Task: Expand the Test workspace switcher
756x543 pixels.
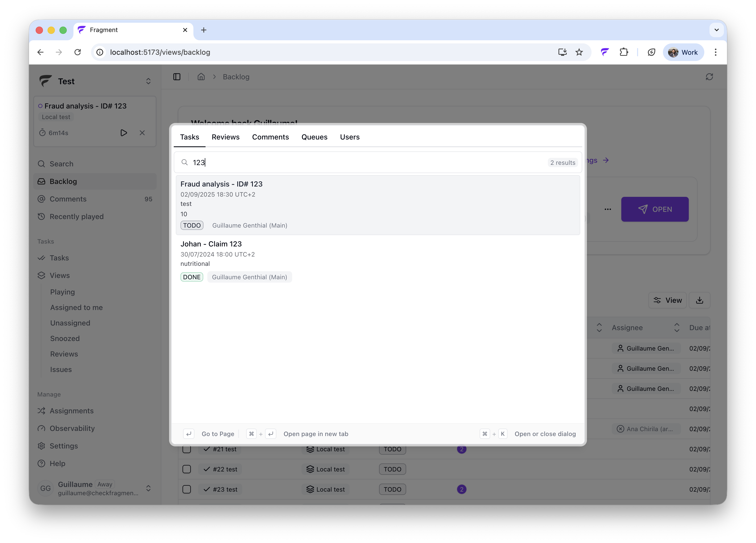Action: tap(148, 81)
